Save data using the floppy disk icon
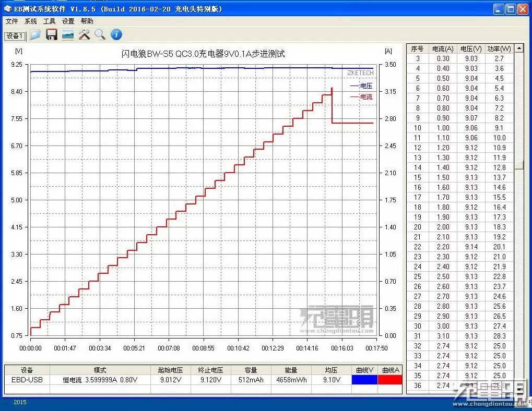 (52, 34)
